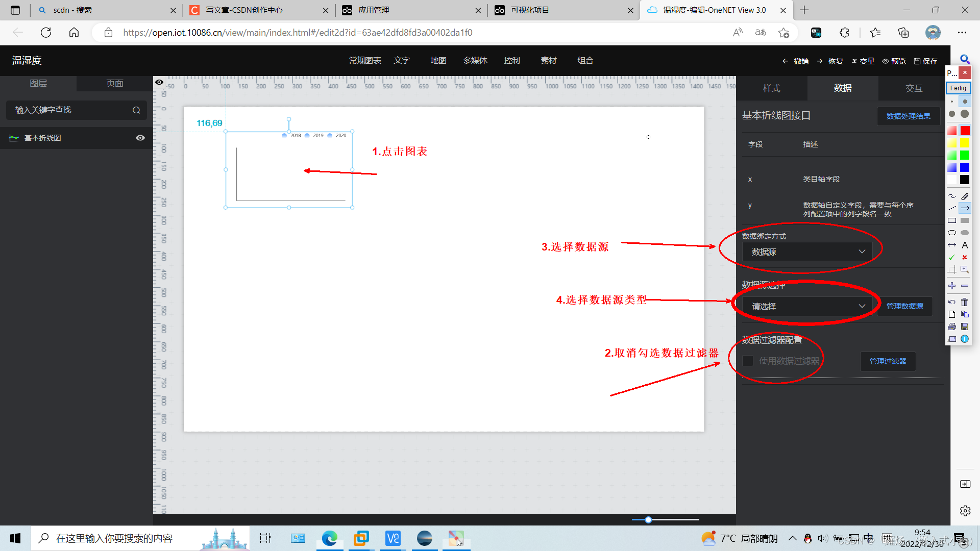The image size is (980, 551).
Task: Switch to the 页面 tab
Action: tap(114, 84)
